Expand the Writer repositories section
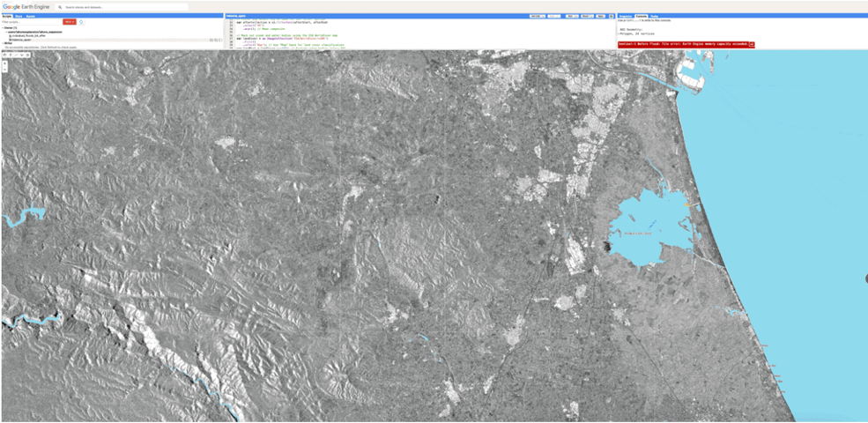The image size is (868, 423). pyautogui.click(x=4, y=43)
